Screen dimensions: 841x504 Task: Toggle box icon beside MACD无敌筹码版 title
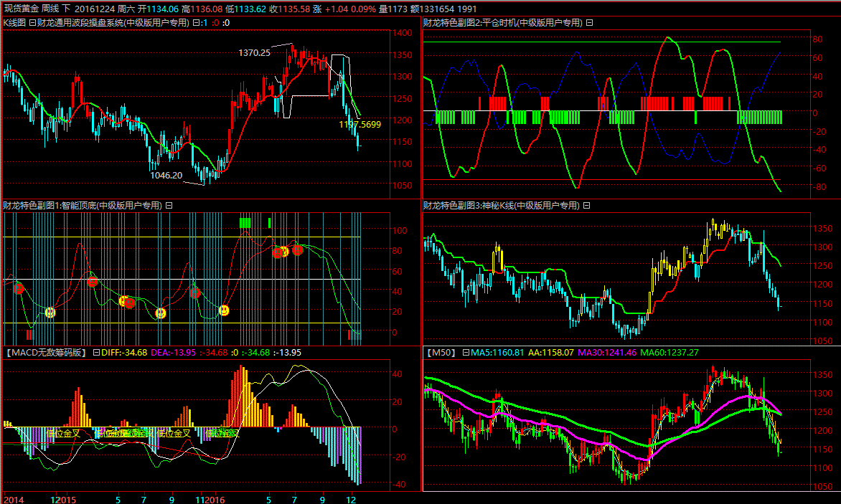pos(97,353)
